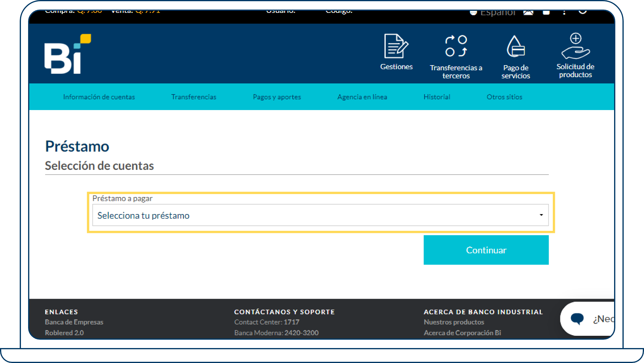
Task: Expand the Préstamo a pagar dropdown arrow
Action: (541, 215)
